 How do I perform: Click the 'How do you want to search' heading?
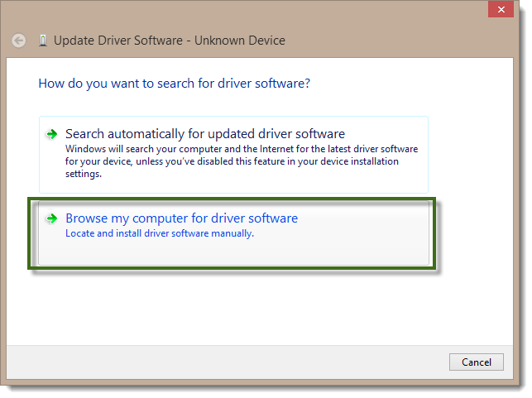pos(175,84)
